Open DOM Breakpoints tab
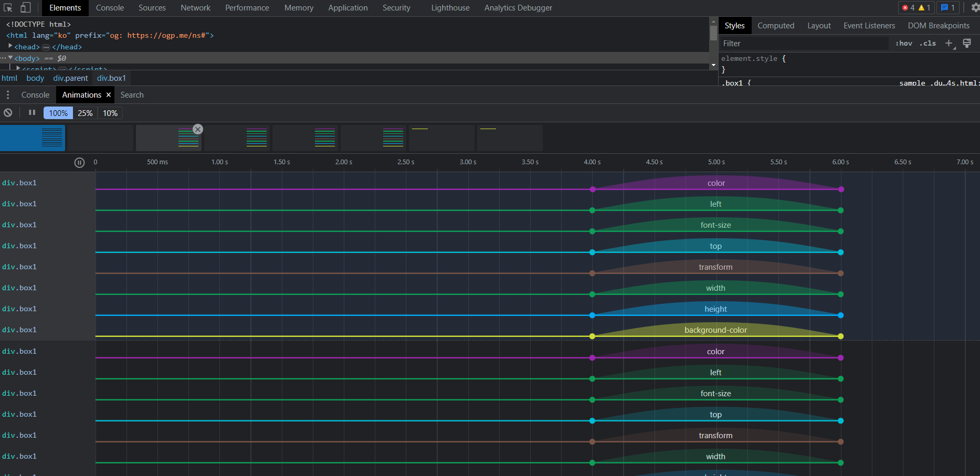The width and height of the screenshot is (980, 476). (x=939, y=26)
